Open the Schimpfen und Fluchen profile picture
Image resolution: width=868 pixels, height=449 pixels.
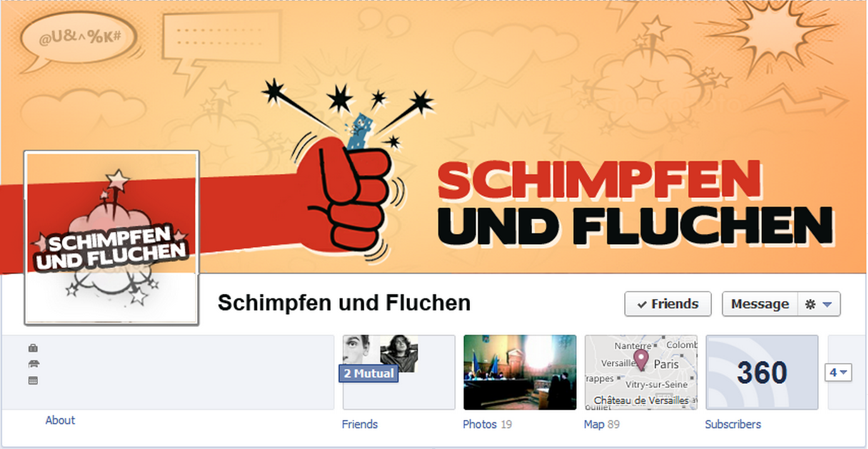pos(112,238)
